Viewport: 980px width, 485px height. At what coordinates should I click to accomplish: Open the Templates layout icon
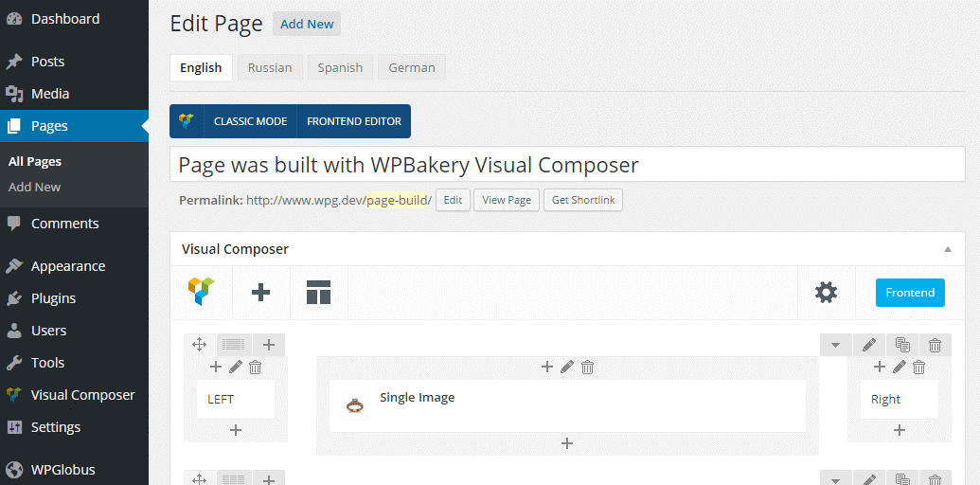319,292
